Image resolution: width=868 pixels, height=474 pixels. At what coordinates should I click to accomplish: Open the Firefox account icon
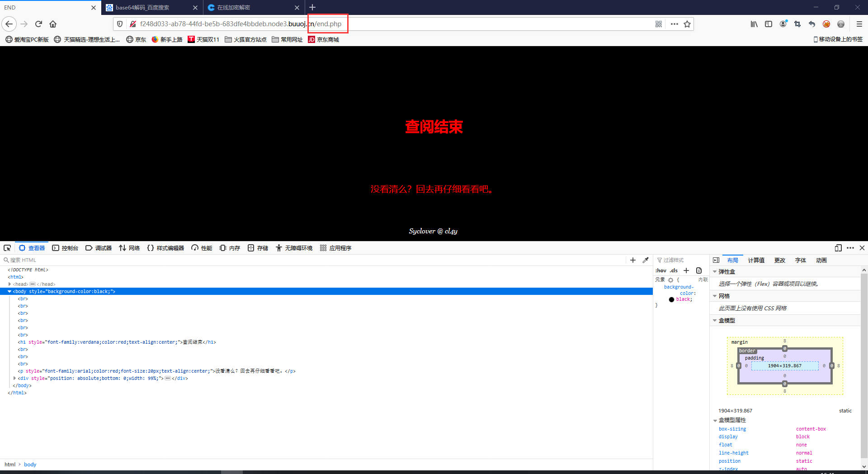pyautogui.click(x=783, y=24)
